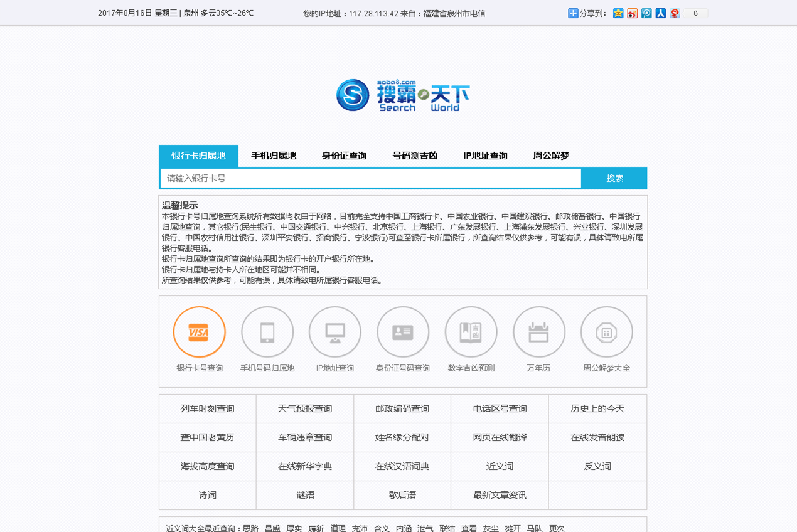Screen dimensions: 797x532
Task: Click the blue plus share icon
Action: tap(573, 13)
